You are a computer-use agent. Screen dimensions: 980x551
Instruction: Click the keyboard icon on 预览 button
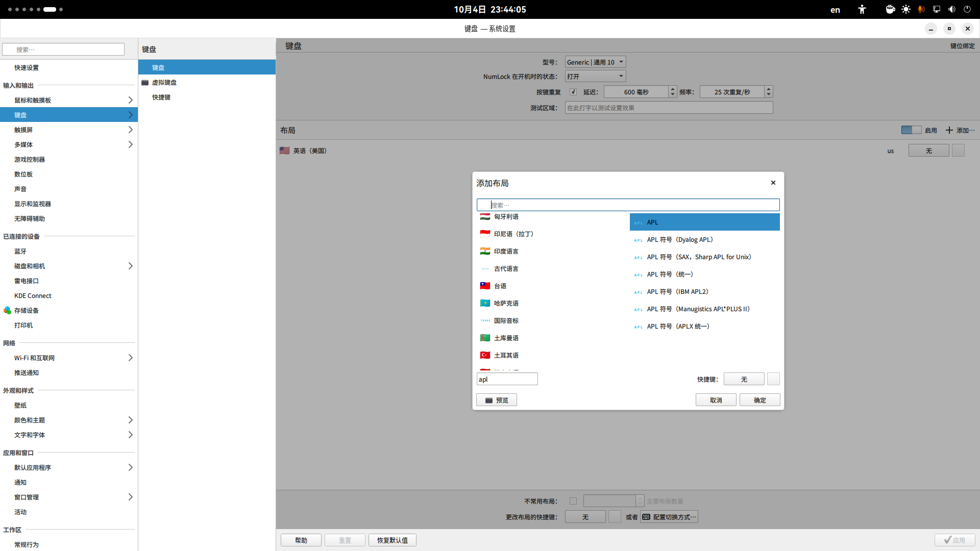(489, 400)
